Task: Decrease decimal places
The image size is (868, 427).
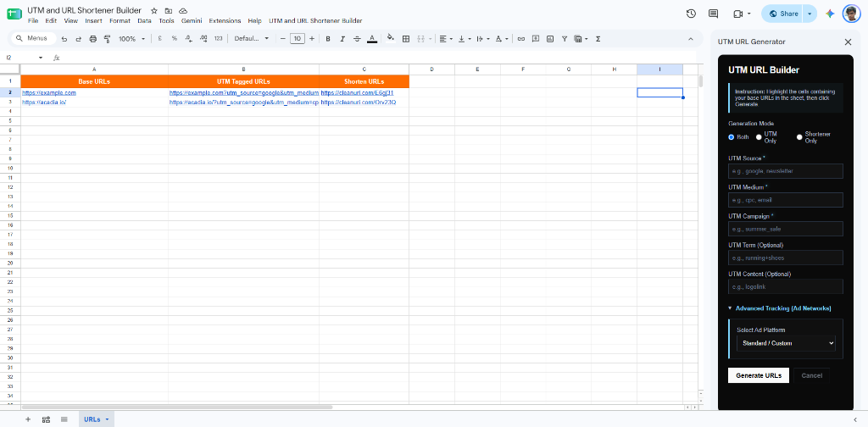Action: point(189,39)
